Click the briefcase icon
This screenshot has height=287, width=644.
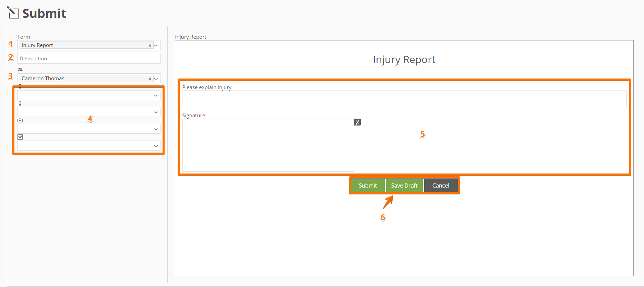click(20, 120)
